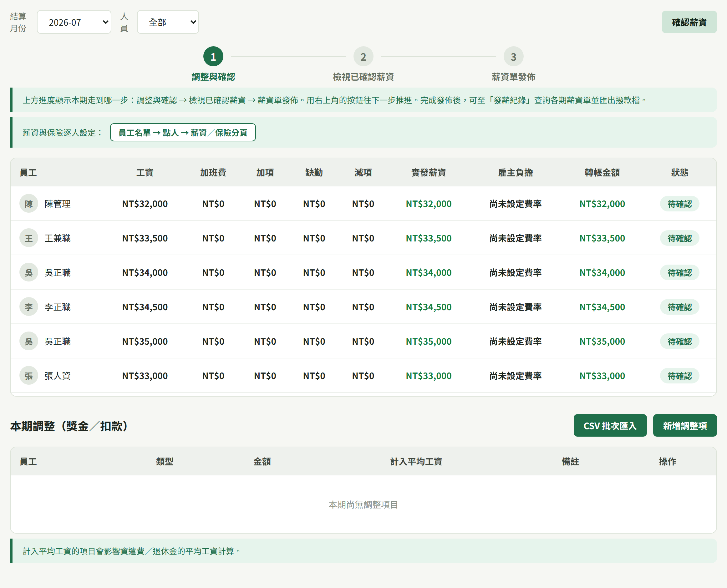
Task: Click 尚未設定費率 in 陳管理 row
Action: (515, 204)
